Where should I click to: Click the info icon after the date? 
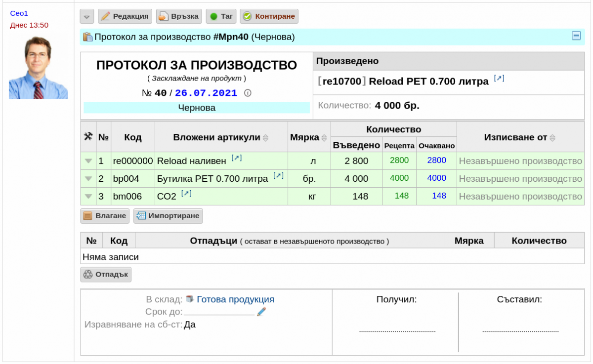[248, 93]
